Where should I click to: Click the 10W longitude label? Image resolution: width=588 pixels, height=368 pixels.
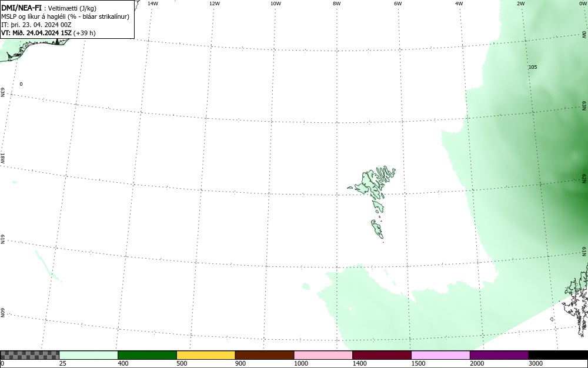tap(276, 4)
